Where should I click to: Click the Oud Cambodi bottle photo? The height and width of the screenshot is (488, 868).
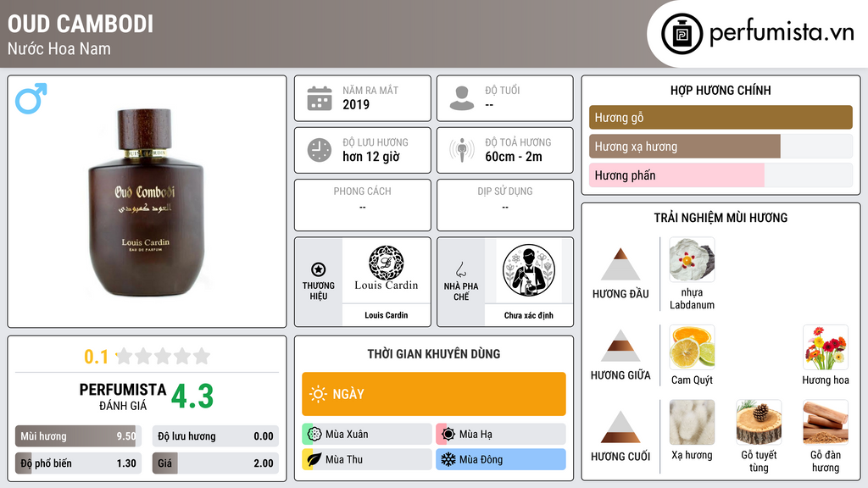(x=147, y=202)
